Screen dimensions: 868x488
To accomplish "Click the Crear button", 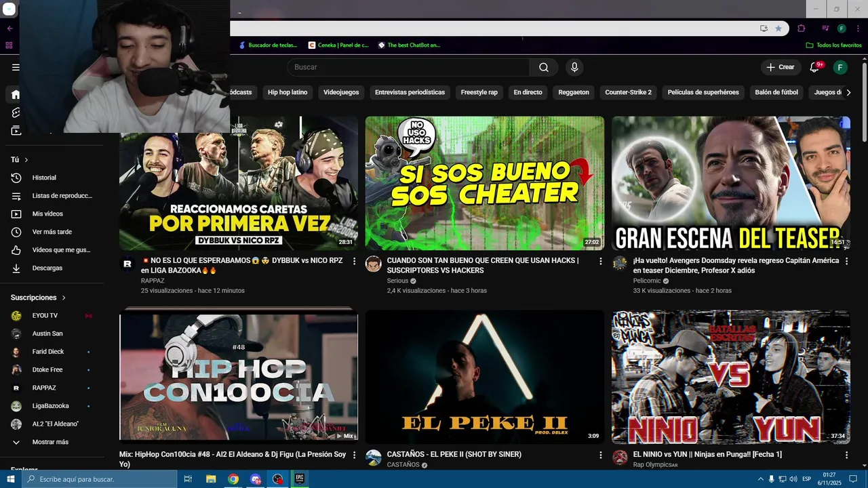I will (781, 67).
